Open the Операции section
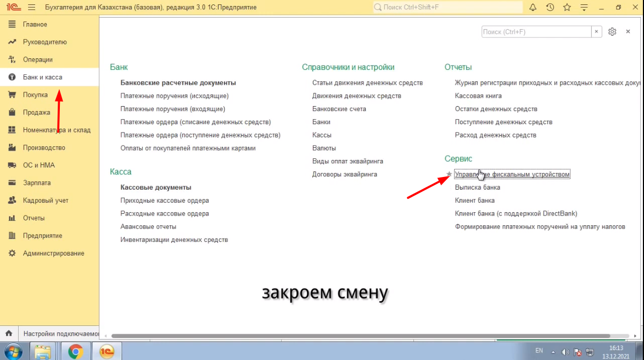This screenshot has width=644, height=360. pyautogui.click(x=38, y=59)
